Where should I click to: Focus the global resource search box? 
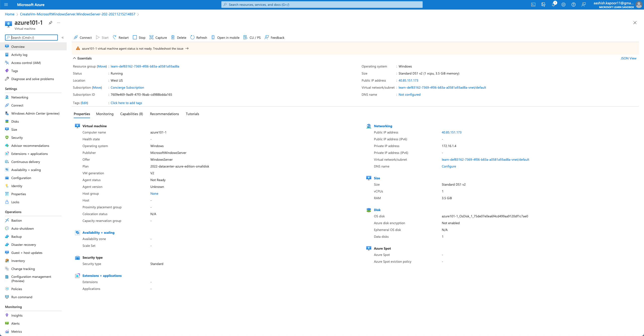click(322, 5)
